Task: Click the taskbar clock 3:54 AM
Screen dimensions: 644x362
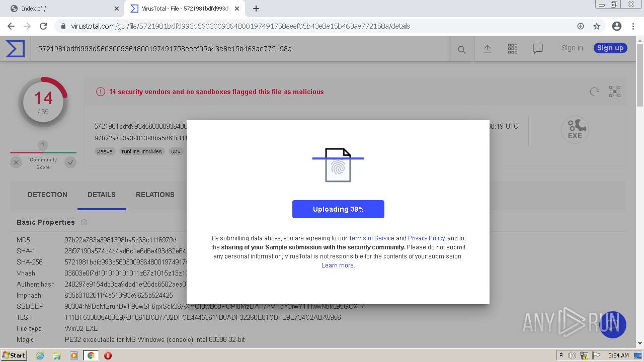Action: coord(618,355)
